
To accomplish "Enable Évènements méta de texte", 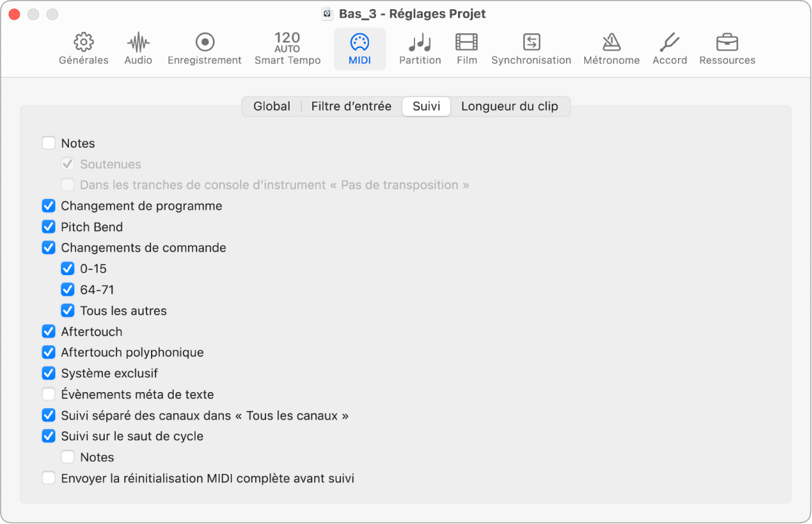I will click(x=48, y=394).
